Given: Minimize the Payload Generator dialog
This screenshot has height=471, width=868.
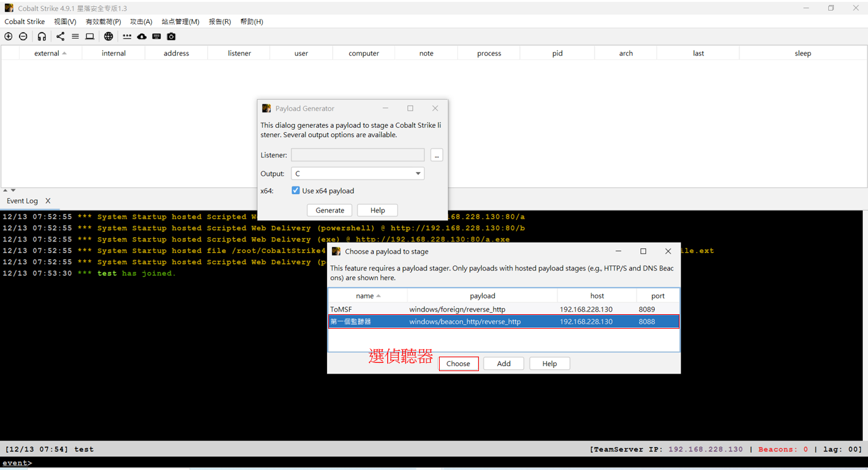Looking at the screenshot, I should (385, 108).
